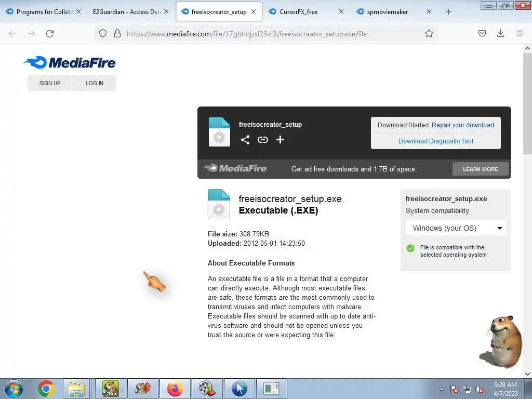Image resolution: width=532 pixels, height=399 pixels.
Task: Click the file icon in the dark download box
Action: click(x=219, y=132)
